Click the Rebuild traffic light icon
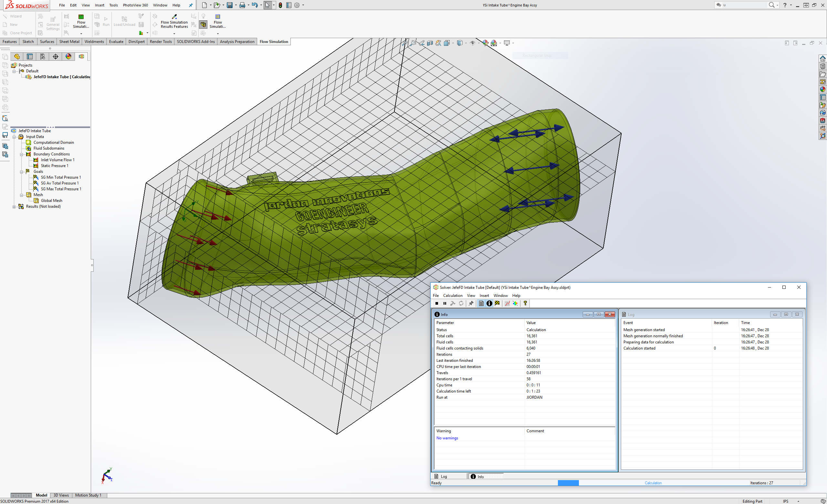 pyautogui.click(x=281, y=5)
